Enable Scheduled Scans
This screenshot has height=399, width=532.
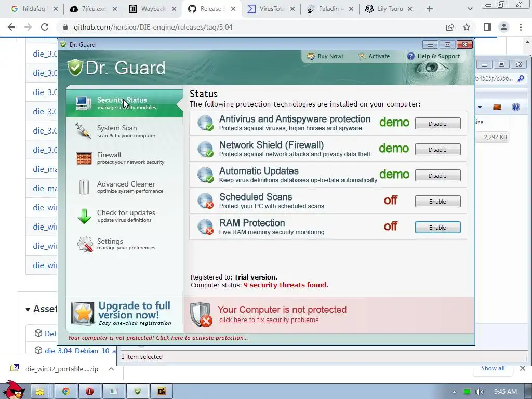tap(437, 202)
